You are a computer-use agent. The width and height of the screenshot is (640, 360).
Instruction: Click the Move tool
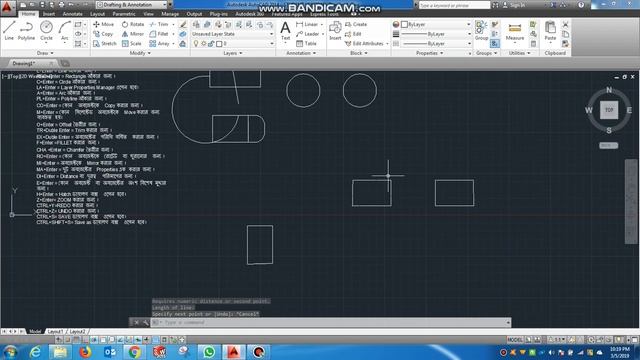[104, 24]
